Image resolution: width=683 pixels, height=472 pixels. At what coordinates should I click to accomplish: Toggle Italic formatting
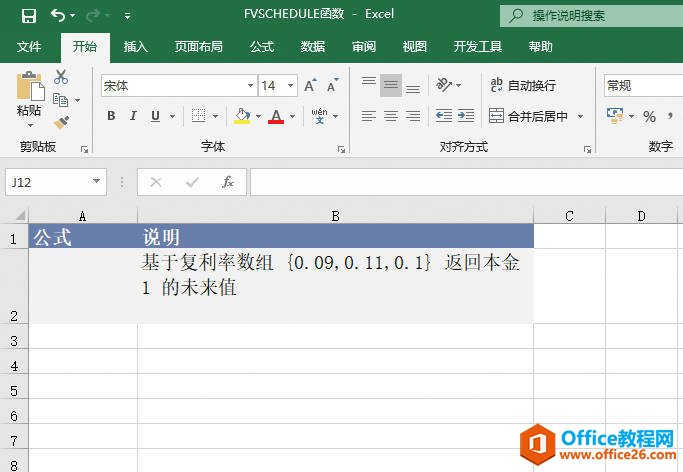click(x=133, y=116)
